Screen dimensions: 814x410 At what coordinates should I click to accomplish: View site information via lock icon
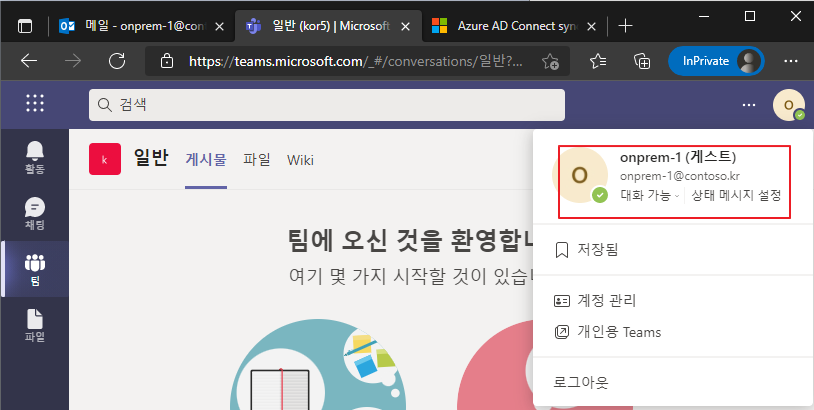(167, 61)
